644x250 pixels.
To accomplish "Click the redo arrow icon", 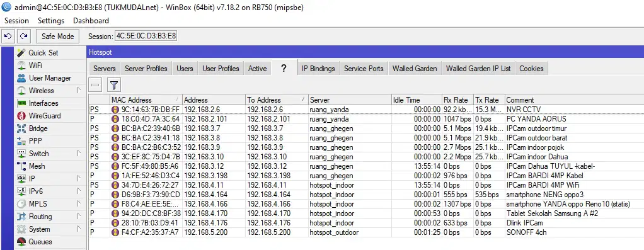I will point(24,36).
